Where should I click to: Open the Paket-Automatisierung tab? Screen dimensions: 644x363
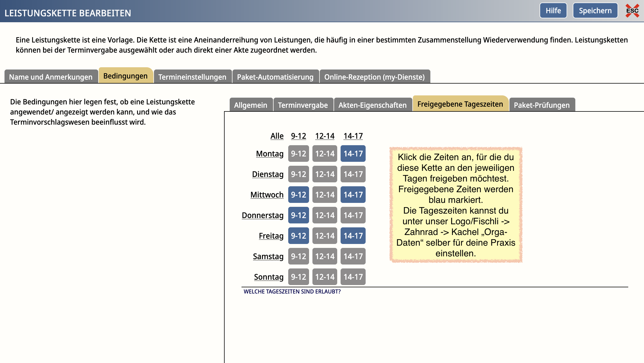tap(275, 77)
